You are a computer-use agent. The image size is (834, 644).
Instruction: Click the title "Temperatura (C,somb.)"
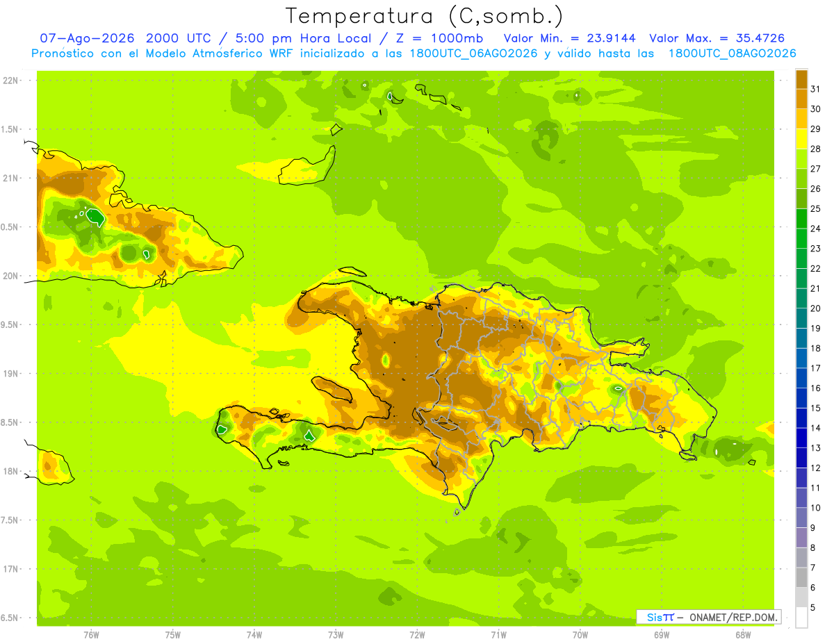click(425, 16)
